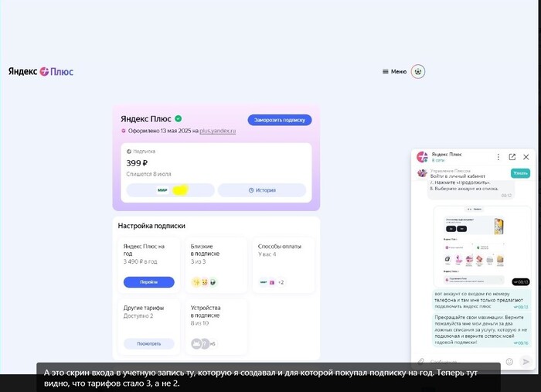Click the МИР payment card button
The width and height of the screenshot is (541, 392).
(x=170, y=189)
